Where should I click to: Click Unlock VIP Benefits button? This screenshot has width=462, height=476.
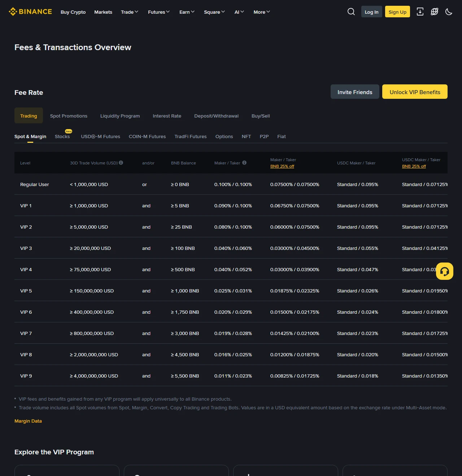415,92
